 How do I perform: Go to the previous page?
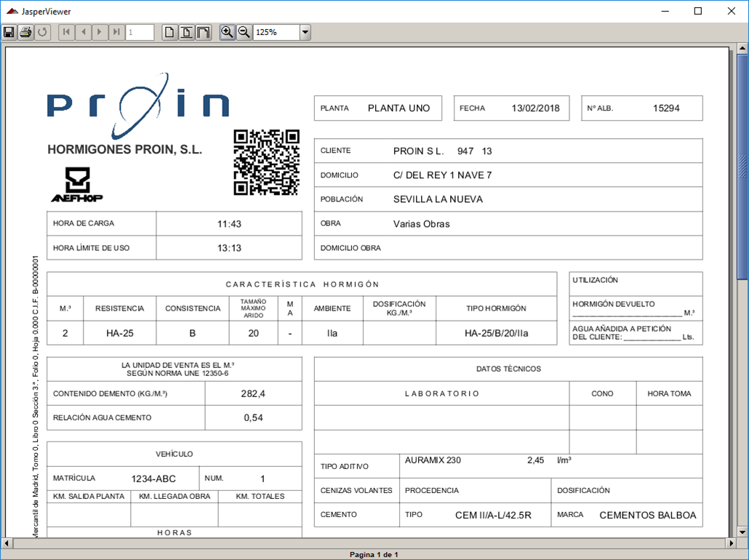point(83,32)
